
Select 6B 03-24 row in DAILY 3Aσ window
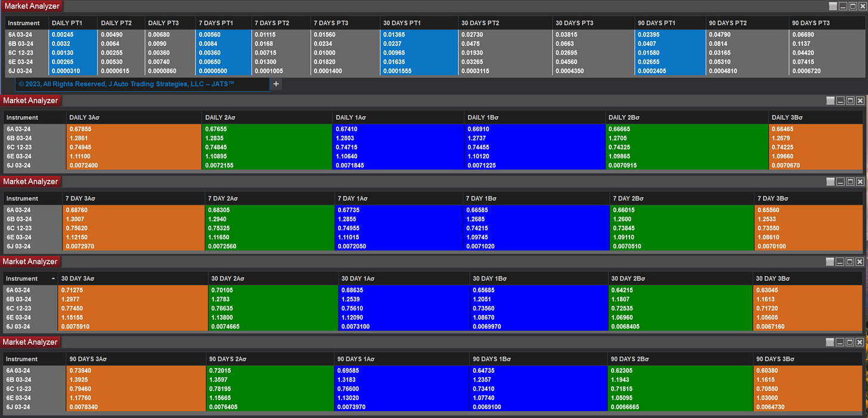[433, 138]
